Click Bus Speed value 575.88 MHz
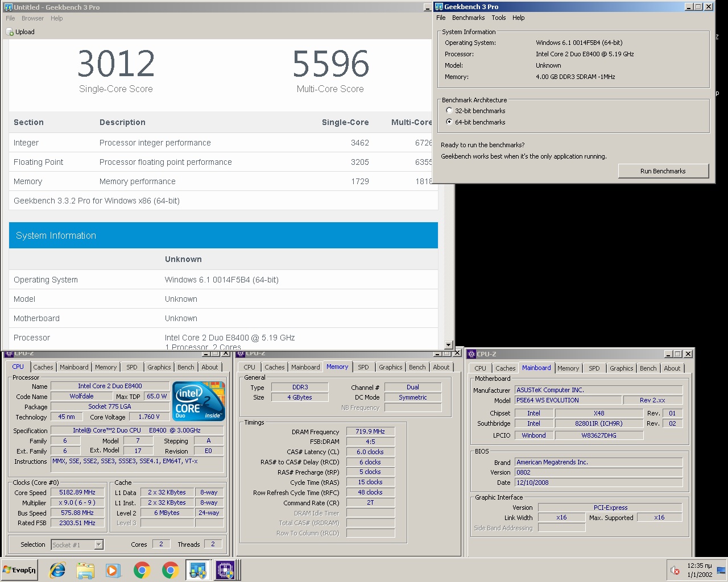Image resolution: width=728 pixels, height=582 pixels. coord(77,513)
